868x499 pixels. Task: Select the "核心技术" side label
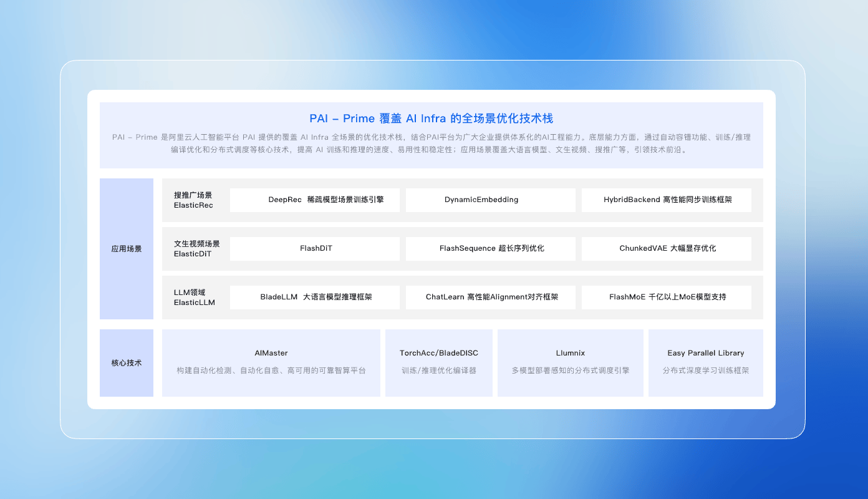click(127, 363)
